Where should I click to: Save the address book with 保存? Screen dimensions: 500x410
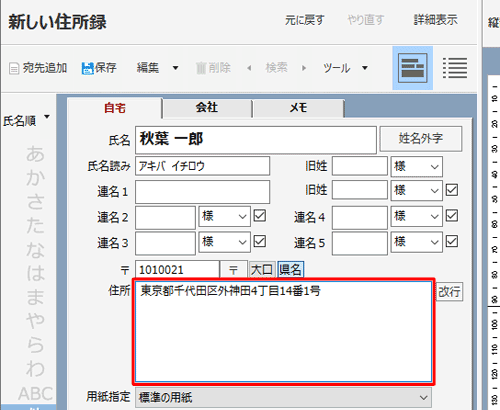pyautogui.click(x=99, y=68)
